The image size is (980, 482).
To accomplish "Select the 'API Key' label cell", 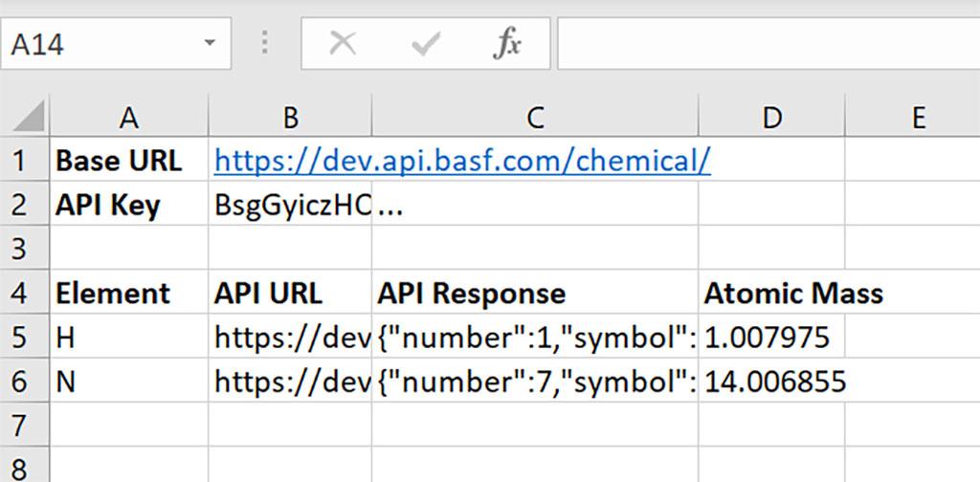I will pos(129,203).
